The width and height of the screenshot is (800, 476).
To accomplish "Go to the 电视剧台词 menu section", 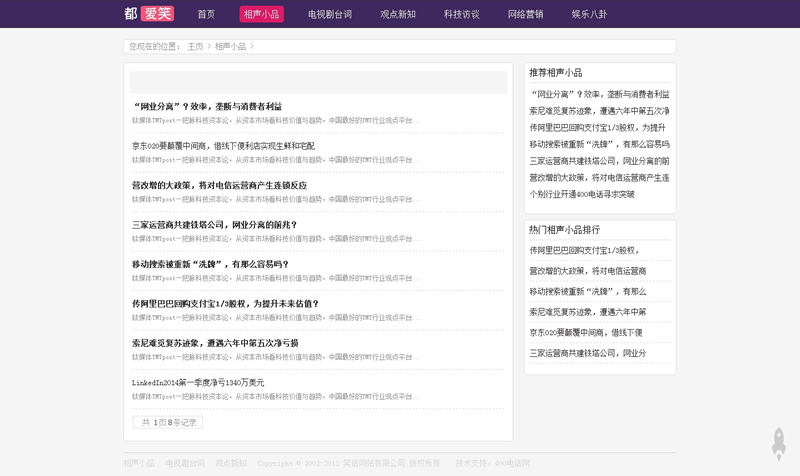I will 329,14.
